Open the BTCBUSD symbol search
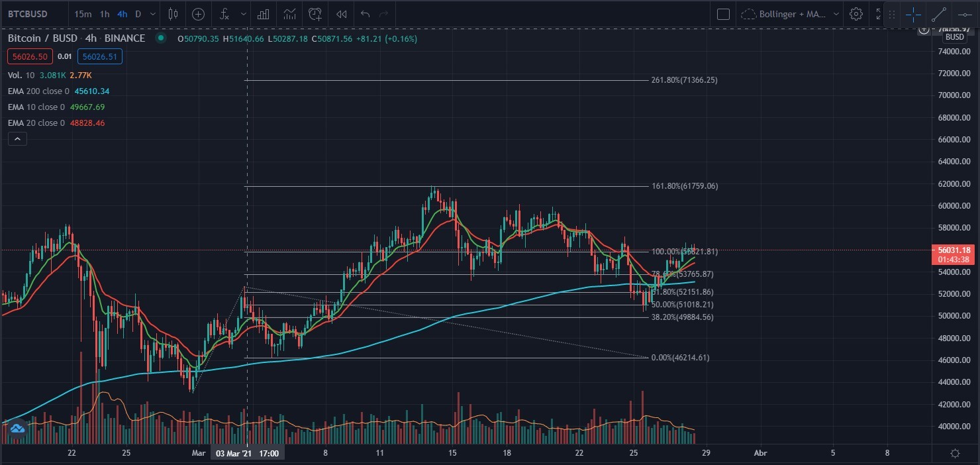980x465 pixels. 28,14
